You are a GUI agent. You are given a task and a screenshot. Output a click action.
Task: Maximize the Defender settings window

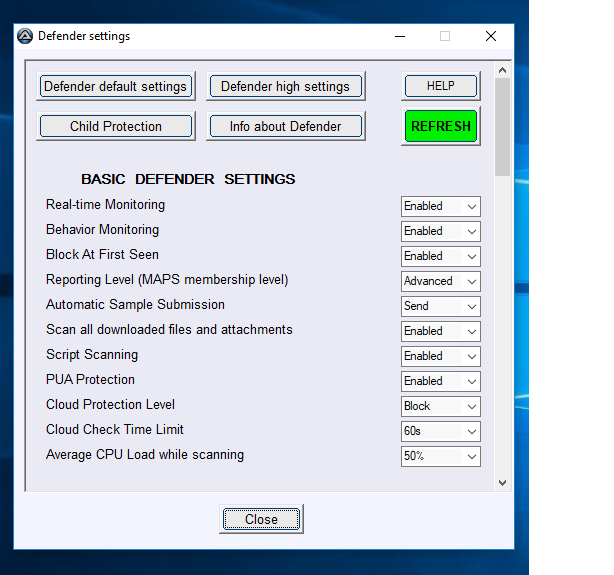coord(445,36)
